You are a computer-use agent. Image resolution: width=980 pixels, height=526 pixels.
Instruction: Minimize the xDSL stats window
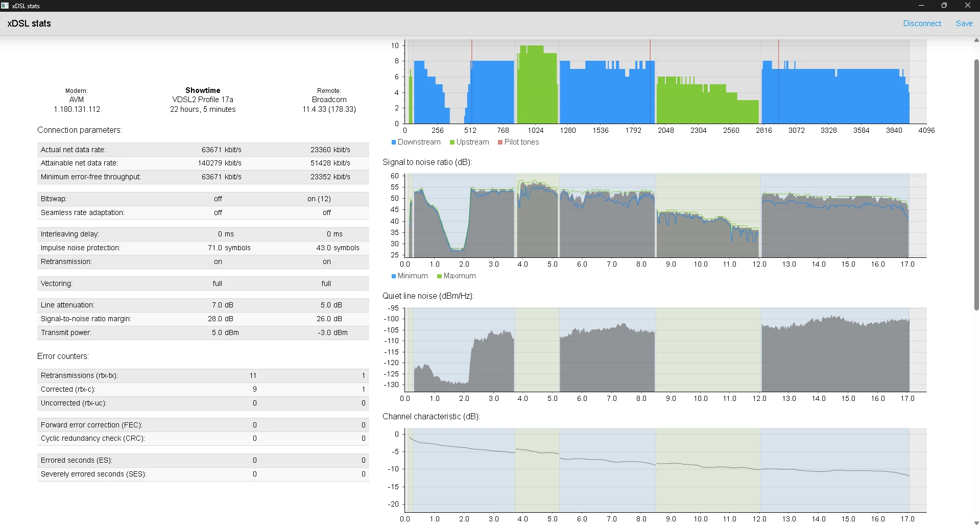pos(921,6)
